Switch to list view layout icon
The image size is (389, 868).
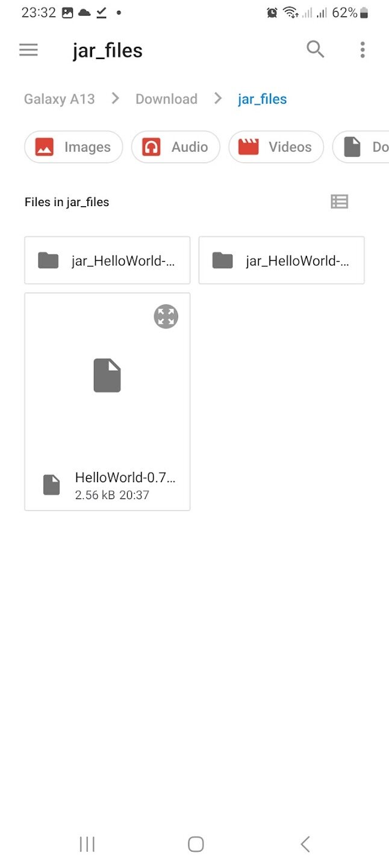pos(340,202)
